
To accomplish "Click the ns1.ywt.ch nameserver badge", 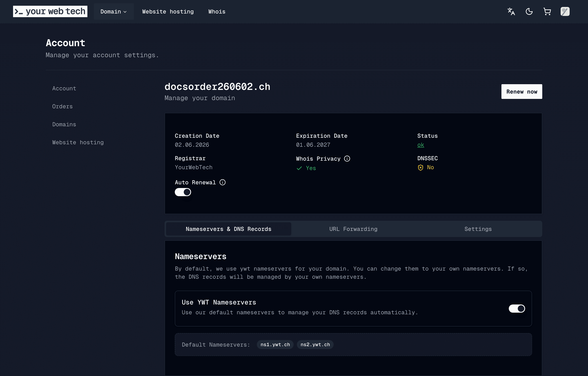I will click(x=275, y=345).
